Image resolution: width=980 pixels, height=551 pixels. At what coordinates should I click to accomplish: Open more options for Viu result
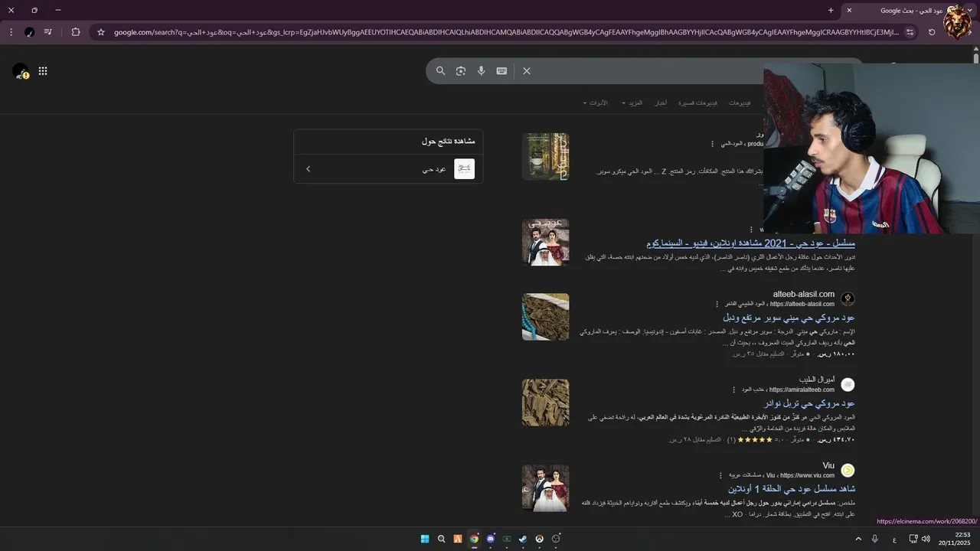(720, 475)
